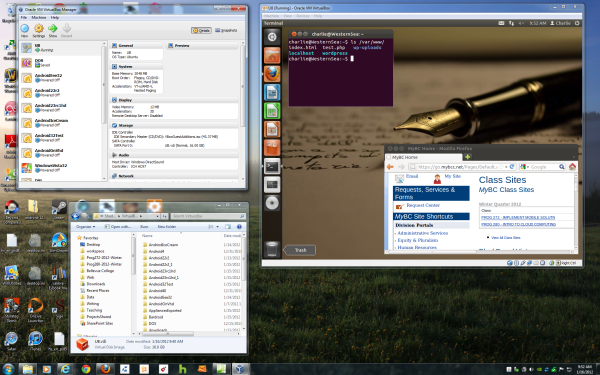Click network indicator in Ubuntu top panel
This screenshot has height=375, width=600.
(511, 23)
